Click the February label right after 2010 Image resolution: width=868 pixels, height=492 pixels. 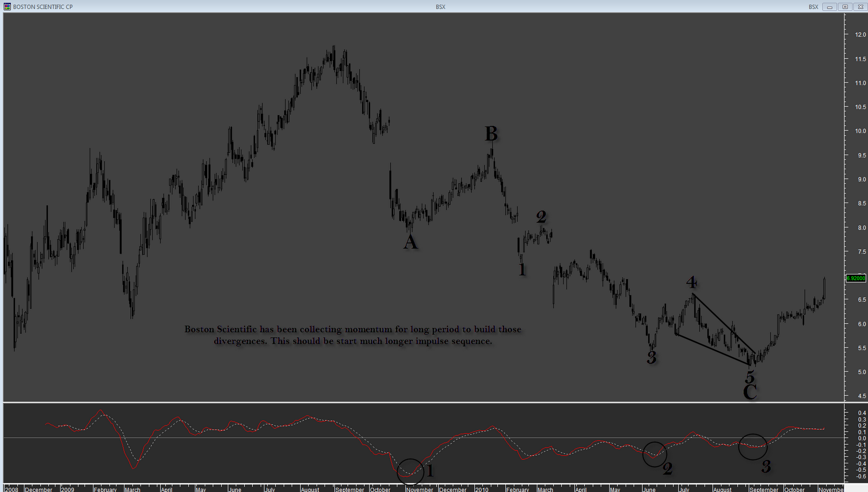click(x=518, y=489)
